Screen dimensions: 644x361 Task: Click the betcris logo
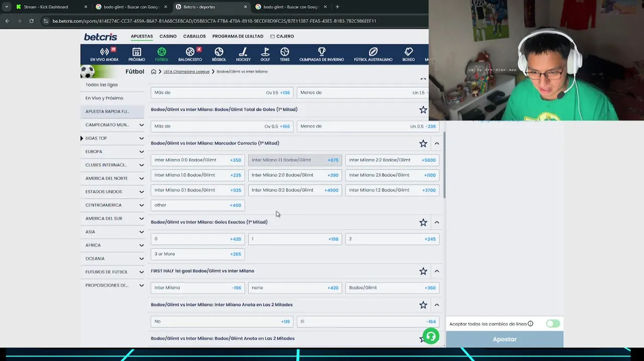coord(100,37)
